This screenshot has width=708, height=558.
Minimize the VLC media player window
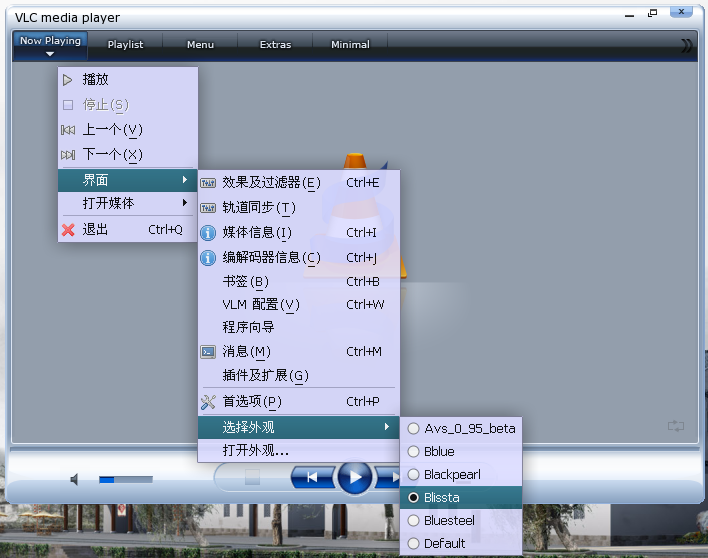629,15
